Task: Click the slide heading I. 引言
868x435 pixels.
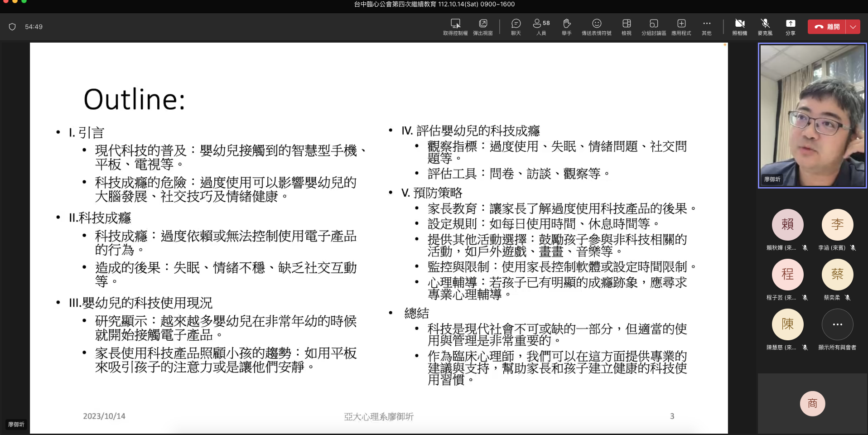Action: (x=87, y=133)
